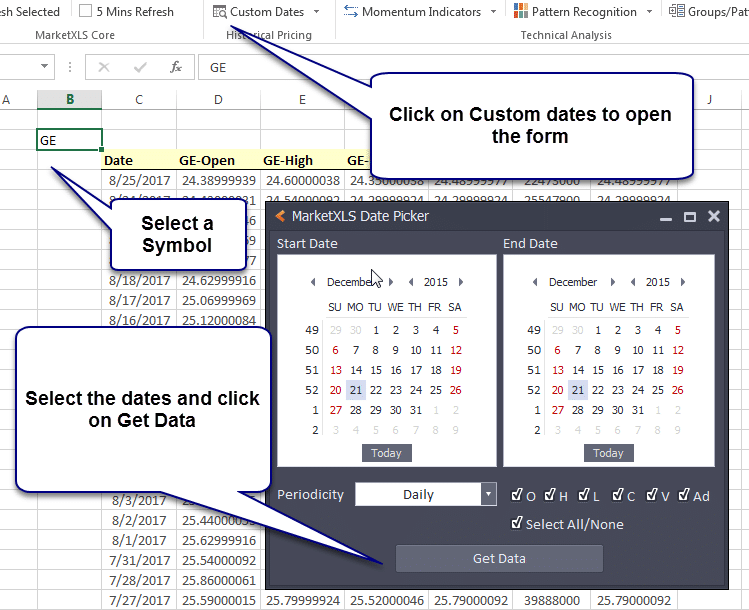Toggle the O (Open) checkbox
This screenshot has height=610, width=749.
pos(516,495)
